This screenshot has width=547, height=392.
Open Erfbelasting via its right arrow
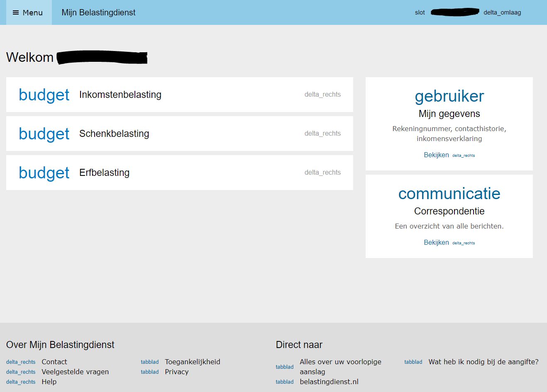tap(322, 173)
